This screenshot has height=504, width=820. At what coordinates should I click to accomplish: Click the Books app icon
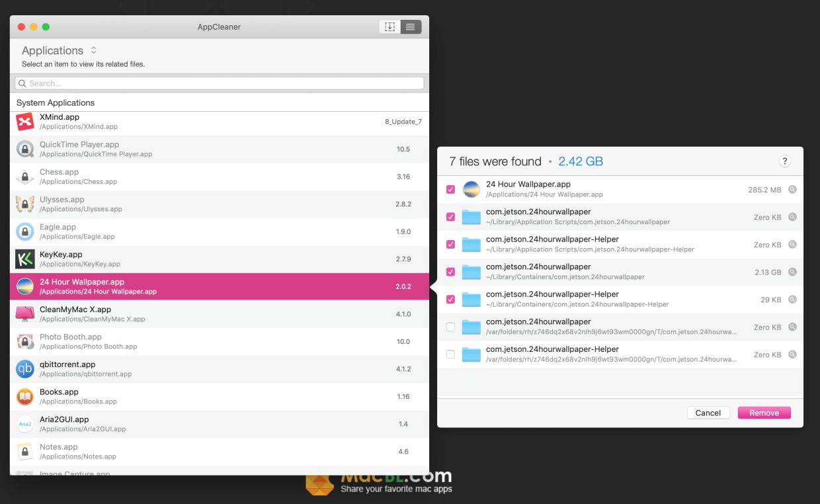[x=25, y=397]
